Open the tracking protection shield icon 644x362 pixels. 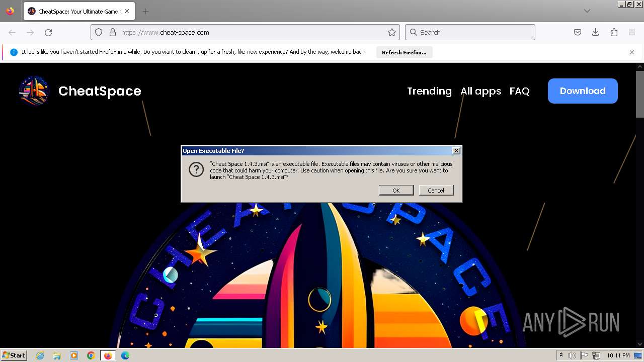99,32
